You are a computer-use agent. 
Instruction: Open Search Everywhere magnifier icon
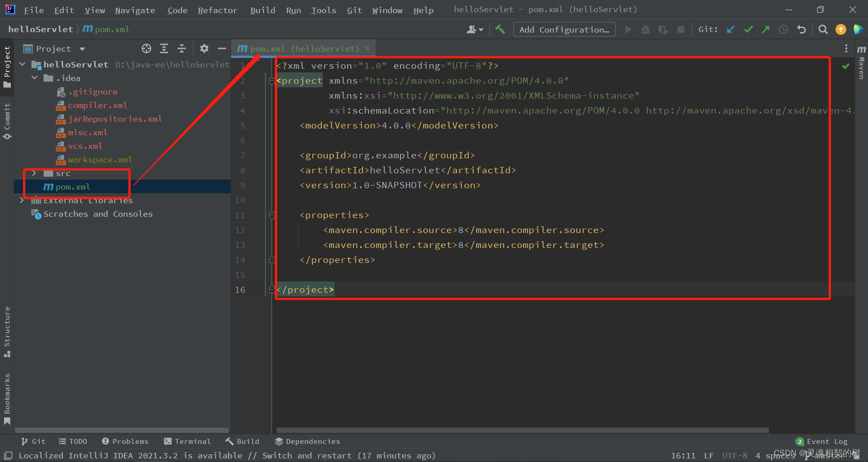[x=823, y=29]
